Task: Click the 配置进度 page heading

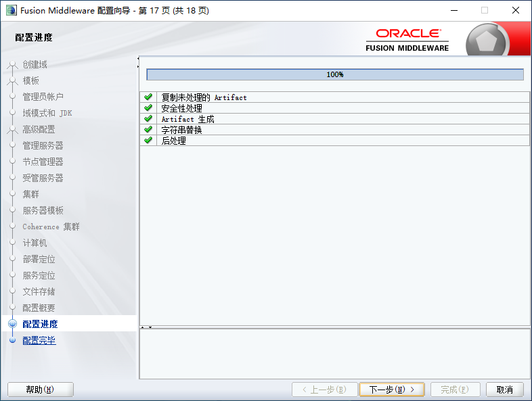Action: (x=34, y=37)
